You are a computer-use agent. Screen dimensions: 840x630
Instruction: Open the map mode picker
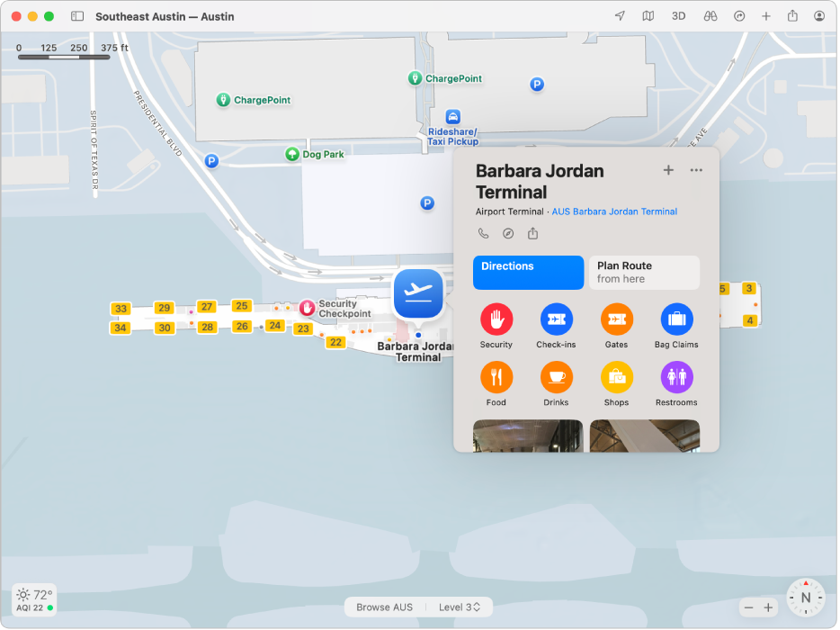pos(648,16)
